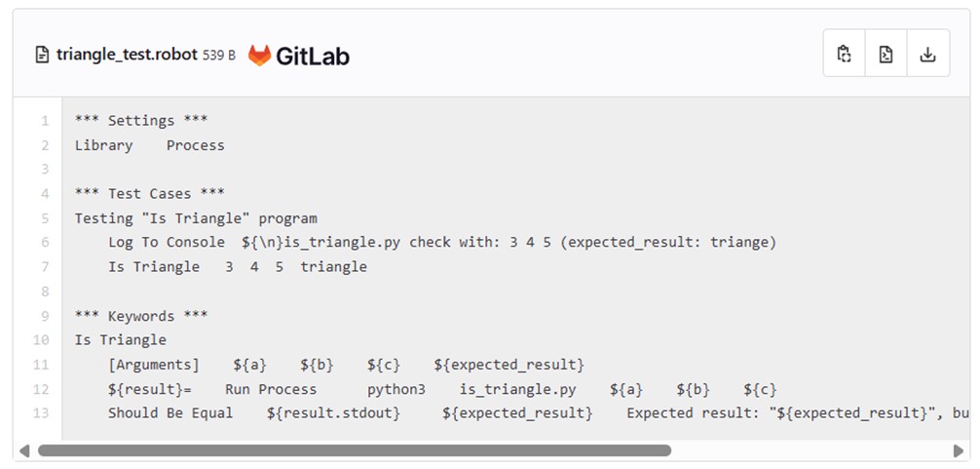Select line number 9 anchor
Image resolution: width=980 pixels, height=469 pixels.
pos(44,316)
